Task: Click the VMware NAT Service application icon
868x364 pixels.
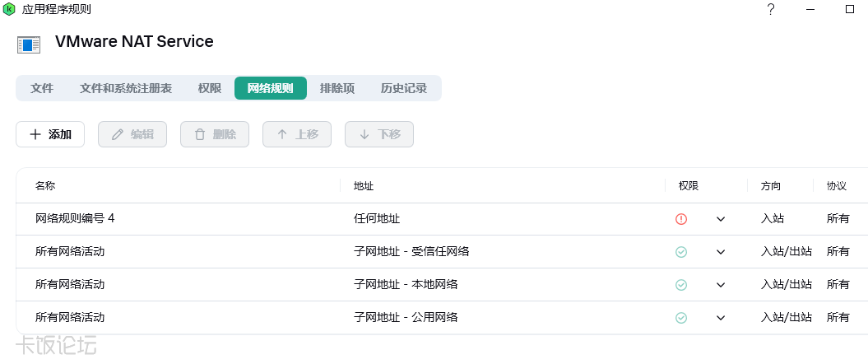Action: click(29, 44)
